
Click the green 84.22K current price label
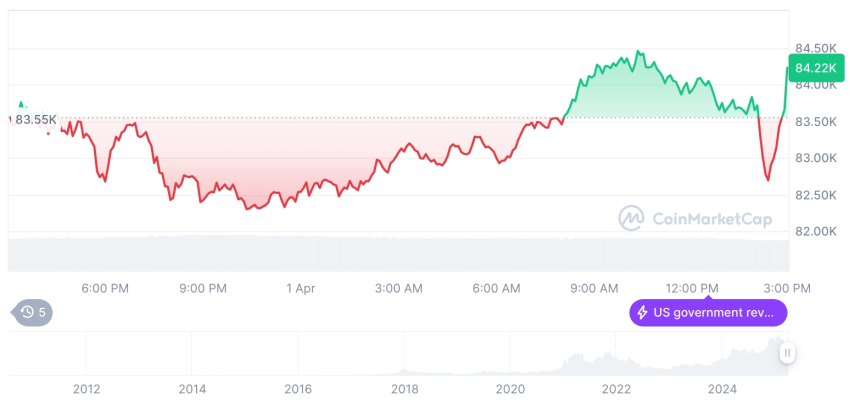pos(815,69)
